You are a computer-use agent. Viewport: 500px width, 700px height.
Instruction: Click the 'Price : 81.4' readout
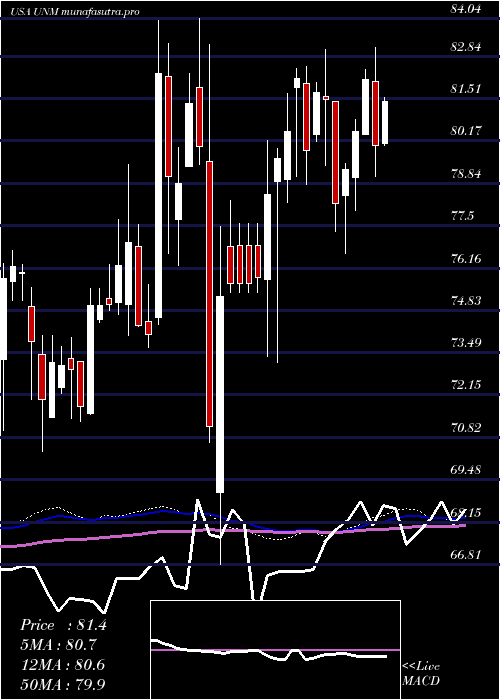[x=63, y=625]
